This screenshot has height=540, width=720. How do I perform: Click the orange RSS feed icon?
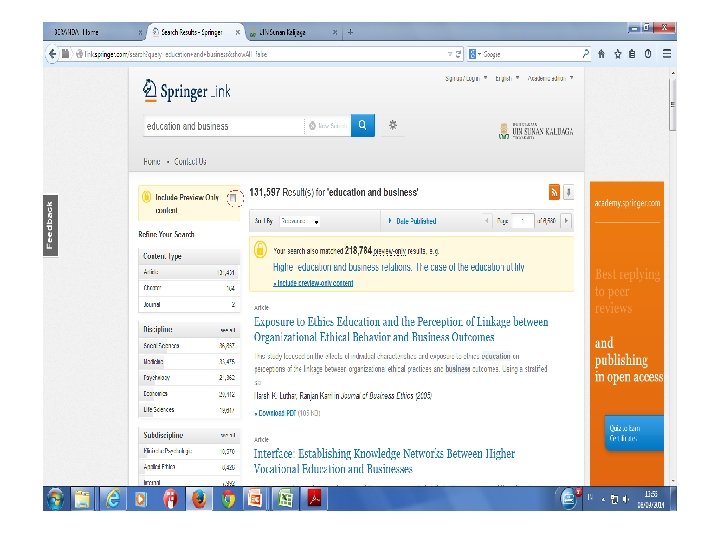(x=554, y=192)
